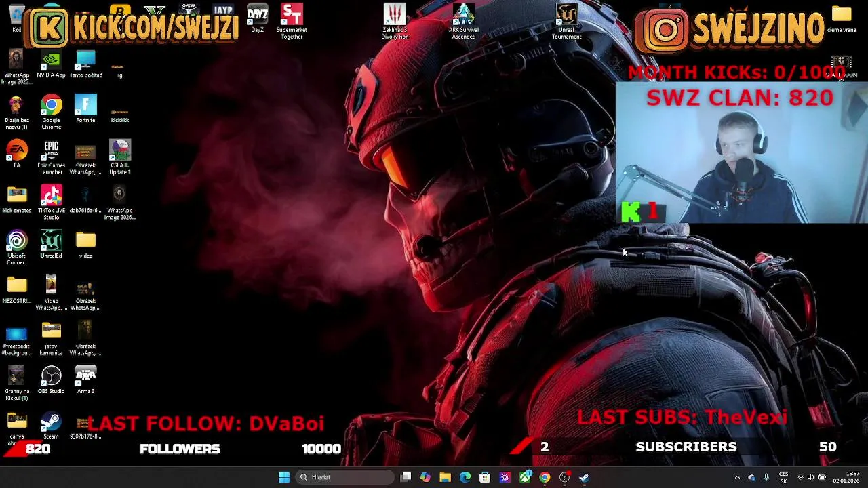Image resolution: width=868 pixels, height=488 pixels.
Task: Open Microsoft Store from the taskbar
Action: (x=485, y=477)
